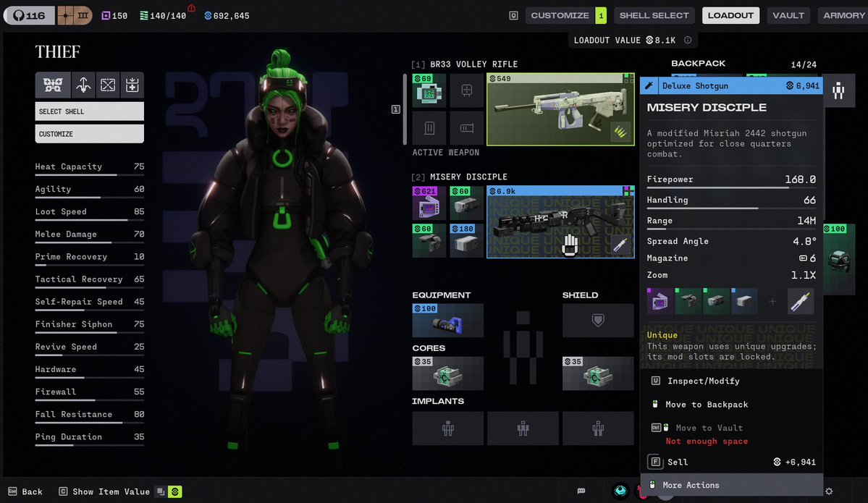Screen dimensions: 868x503
Task: Click the first empty Implants slot
Action: point(448,428)
